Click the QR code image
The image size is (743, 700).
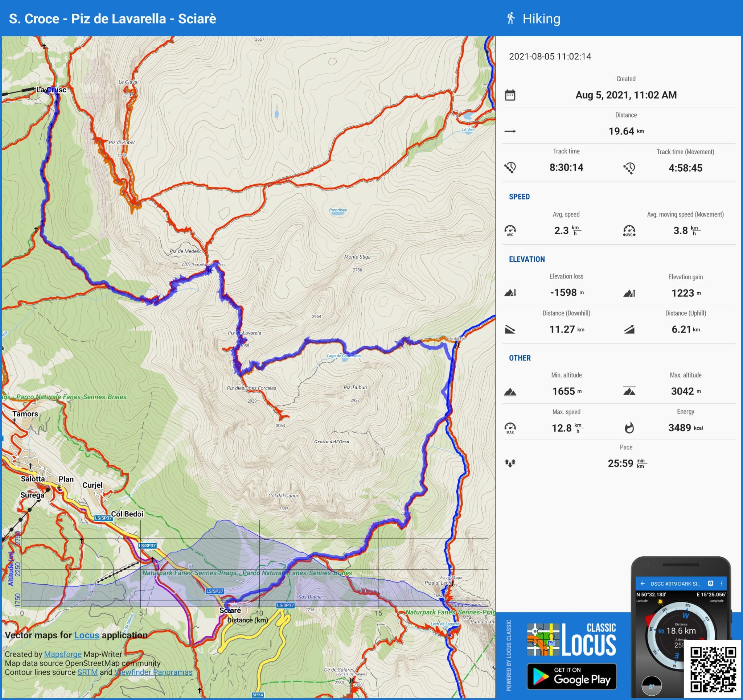point(713,670)
